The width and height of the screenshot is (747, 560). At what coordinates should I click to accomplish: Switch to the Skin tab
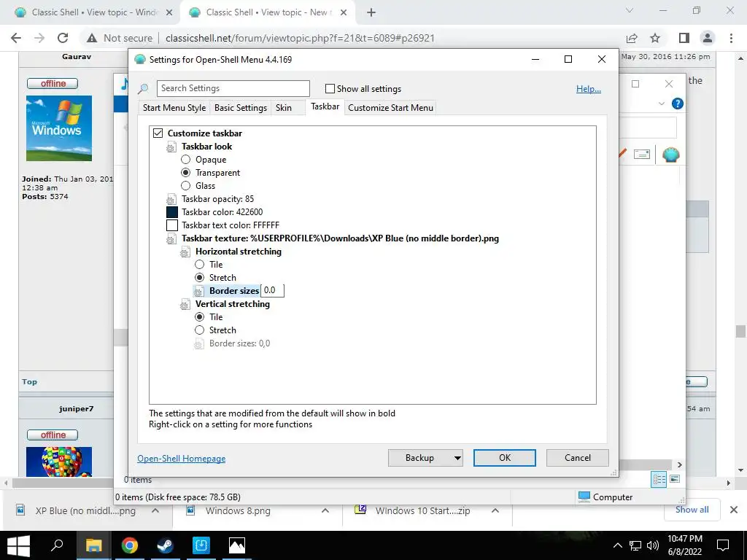pyautogui.click(x=284, y=108)
